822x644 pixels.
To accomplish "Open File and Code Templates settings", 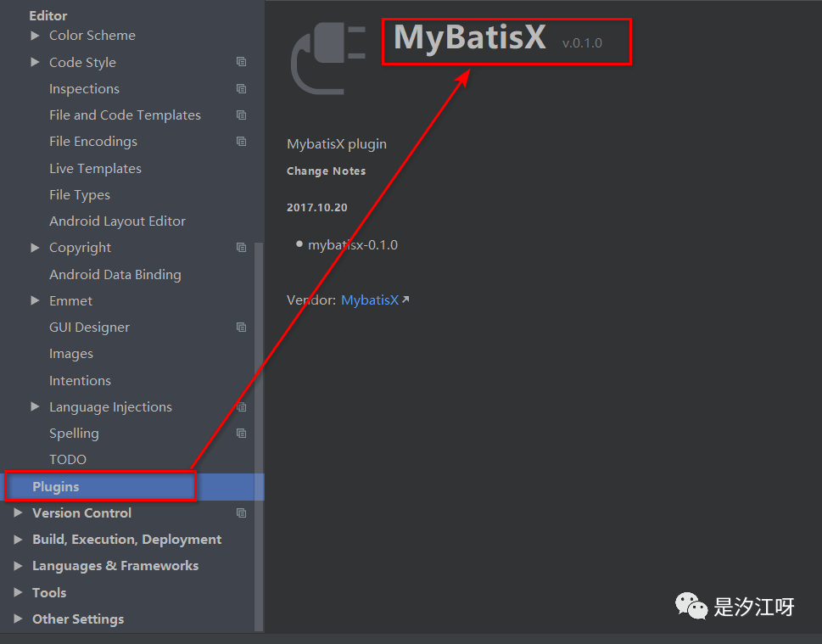I will click(x=125, y=115).
